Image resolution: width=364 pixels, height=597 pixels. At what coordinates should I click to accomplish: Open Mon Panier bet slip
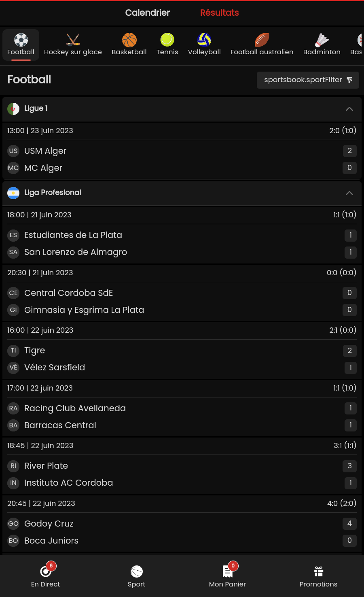(227, 576)
